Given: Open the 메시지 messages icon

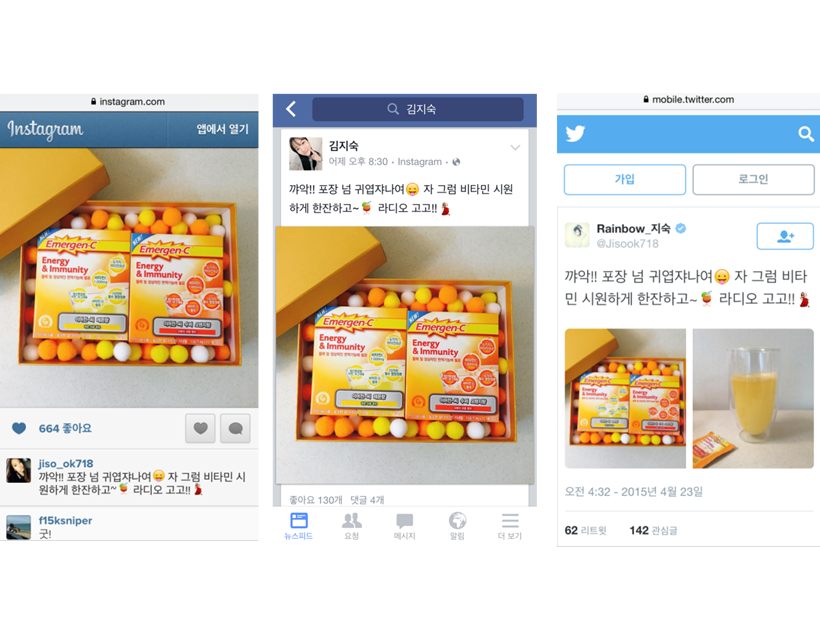Looking at the screenshot, I should (404, 527).
